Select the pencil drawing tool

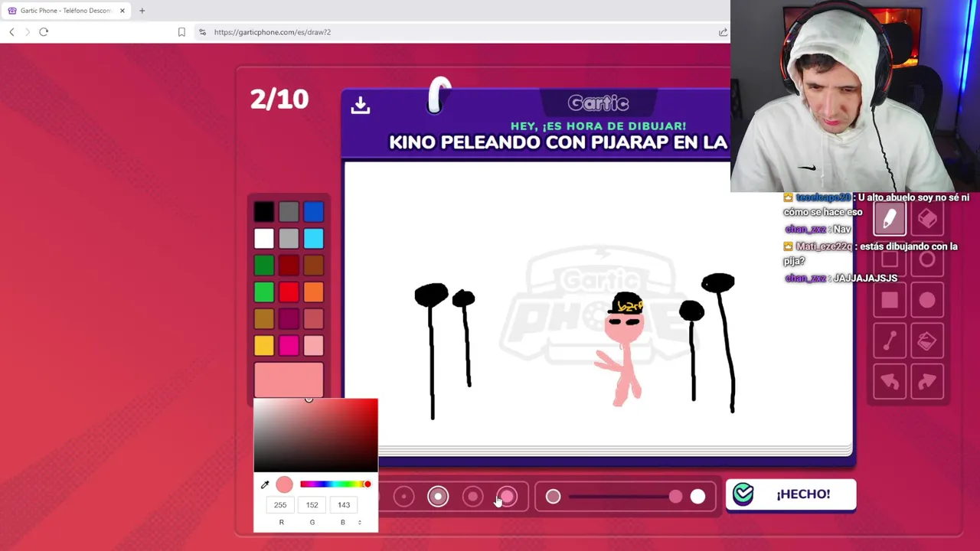pyautogui.click(x=890, y=220)
